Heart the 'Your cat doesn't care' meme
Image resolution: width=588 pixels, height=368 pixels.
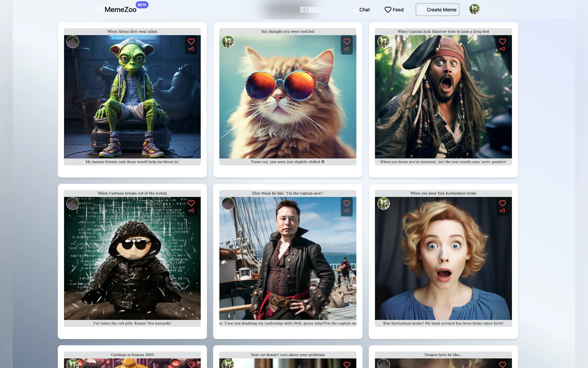click(x=347, y=364)
